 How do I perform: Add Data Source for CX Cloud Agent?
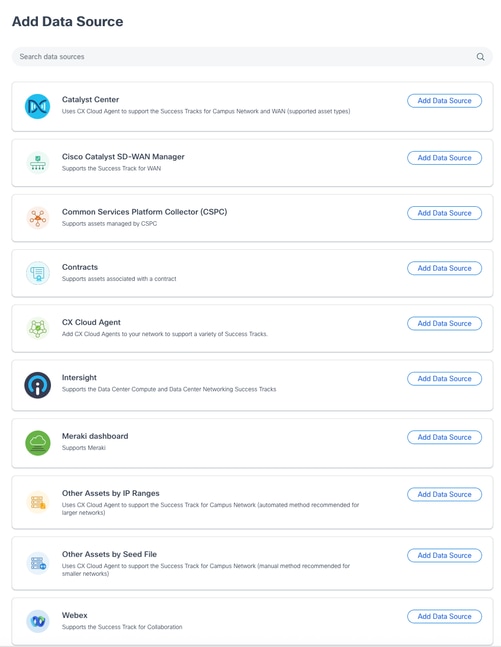[x=444, y=324]
